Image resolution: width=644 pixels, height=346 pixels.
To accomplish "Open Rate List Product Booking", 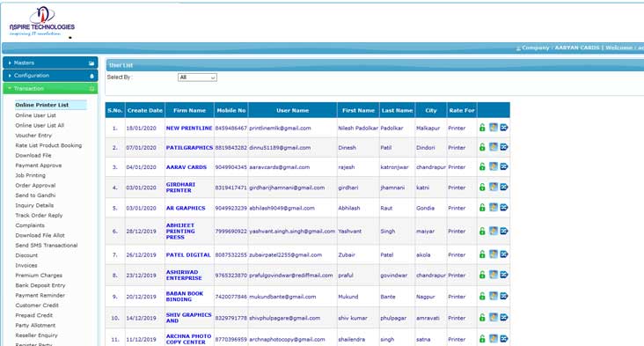I will coord(48,145).
